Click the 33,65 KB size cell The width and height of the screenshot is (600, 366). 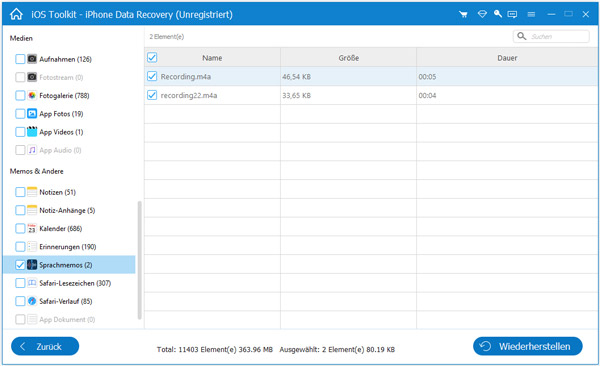pos(297,95)
